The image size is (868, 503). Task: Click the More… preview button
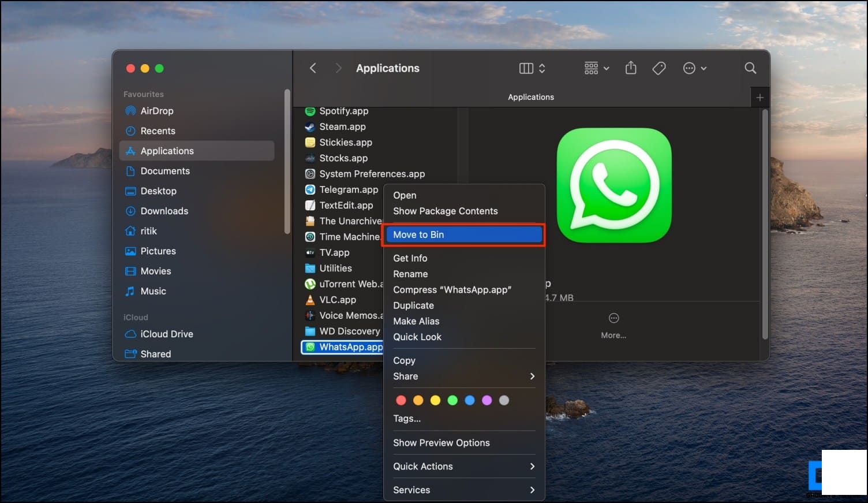tap(613, 326)
